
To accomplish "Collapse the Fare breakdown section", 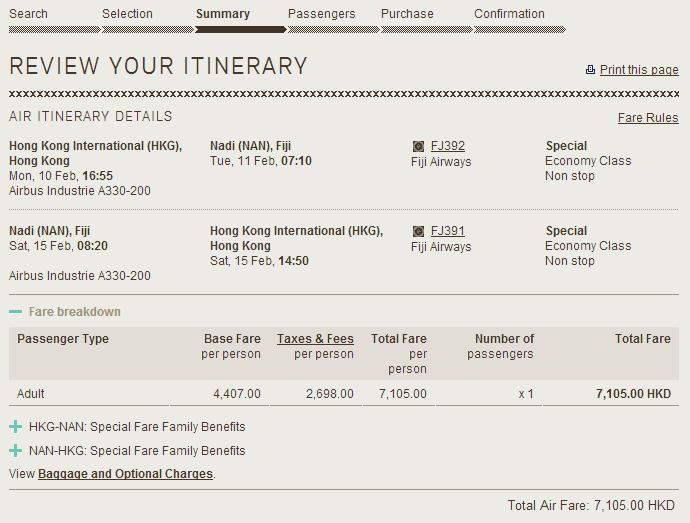I will 15,312.
